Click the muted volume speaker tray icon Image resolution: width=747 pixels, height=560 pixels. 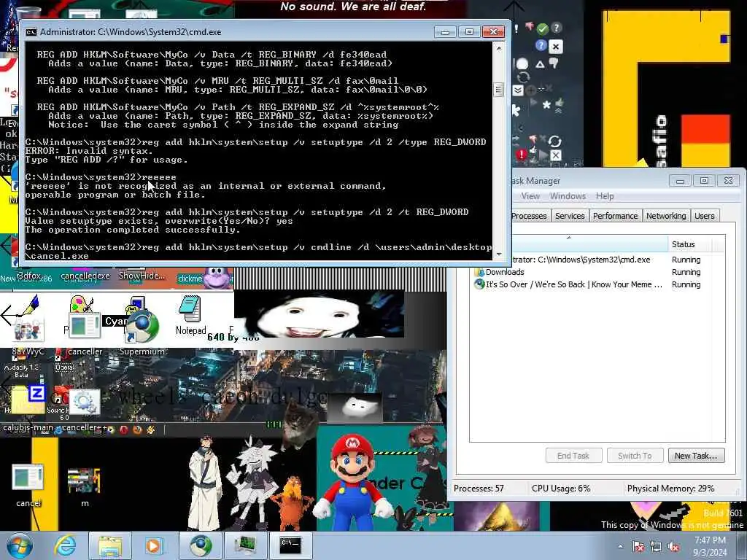[673, 546]
